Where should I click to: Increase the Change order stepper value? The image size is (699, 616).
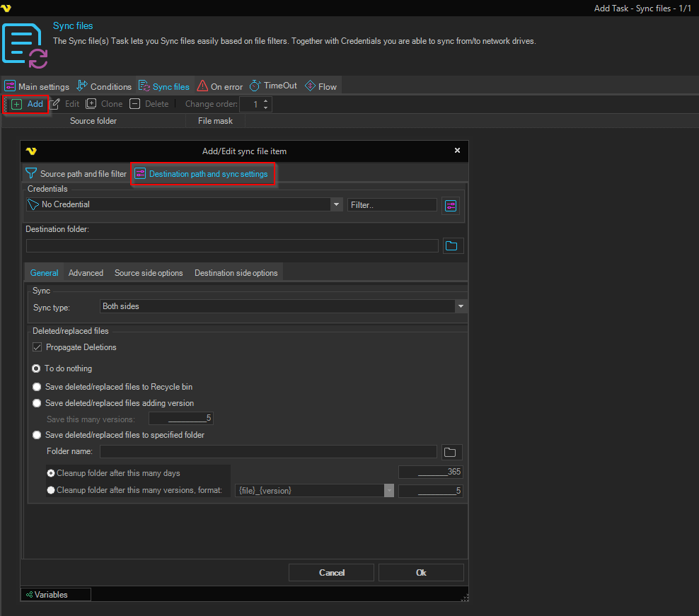pos(266,101)
